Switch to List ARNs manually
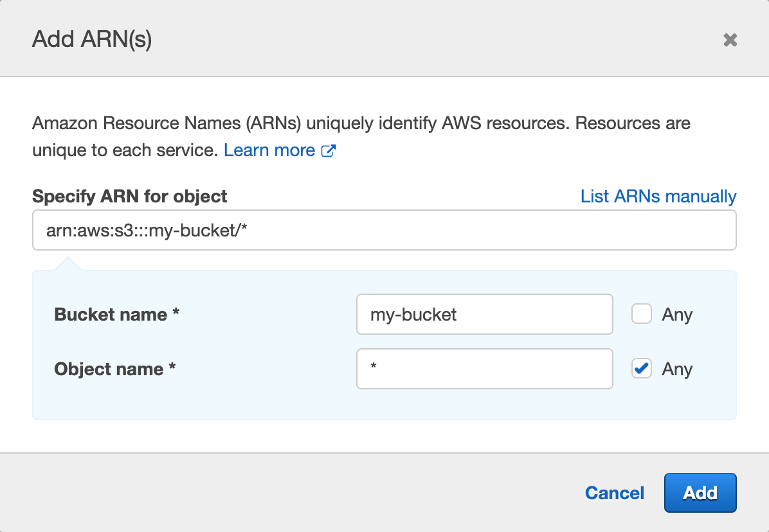The width and height of the screenshot is (769, 532). [658, 196]
